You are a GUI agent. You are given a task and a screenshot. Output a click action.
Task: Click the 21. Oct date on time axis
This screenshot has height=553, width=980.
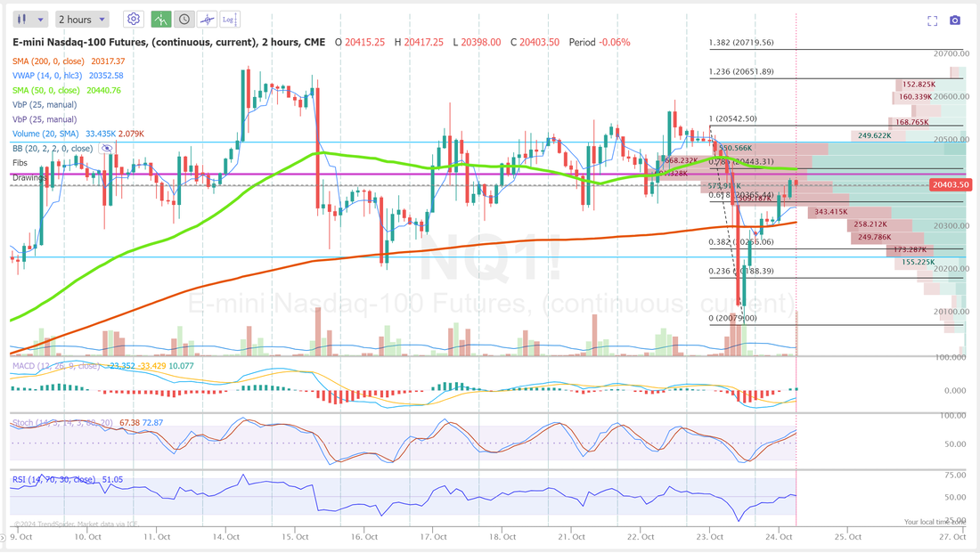(571, 537)
